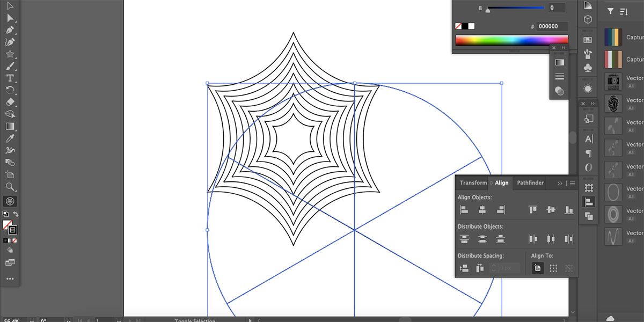Select the Gradient tool in toolbar
Viewport: 644px width, 322px height.
pos(10,126)
